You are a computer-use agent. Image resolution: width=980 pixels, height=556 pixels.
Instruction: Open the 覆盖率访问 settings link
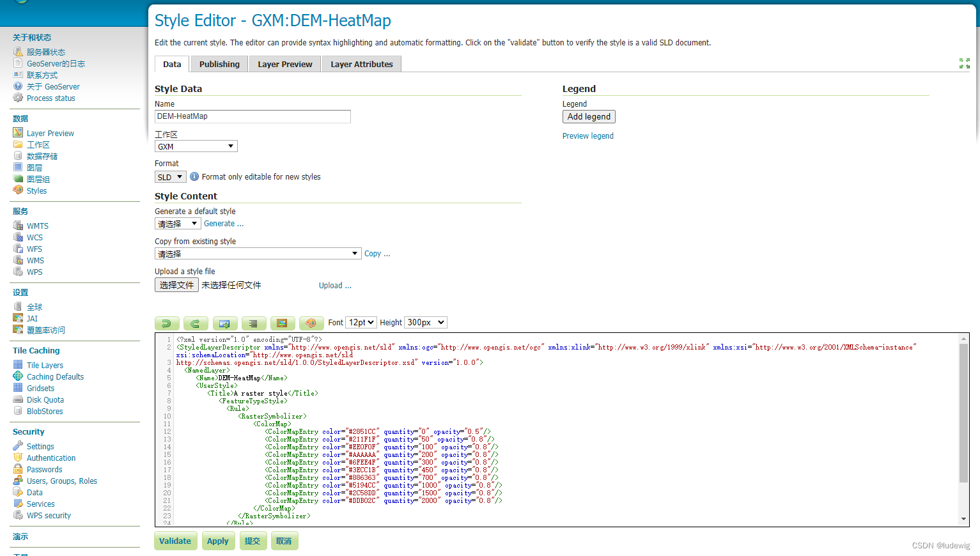(46, 330)
